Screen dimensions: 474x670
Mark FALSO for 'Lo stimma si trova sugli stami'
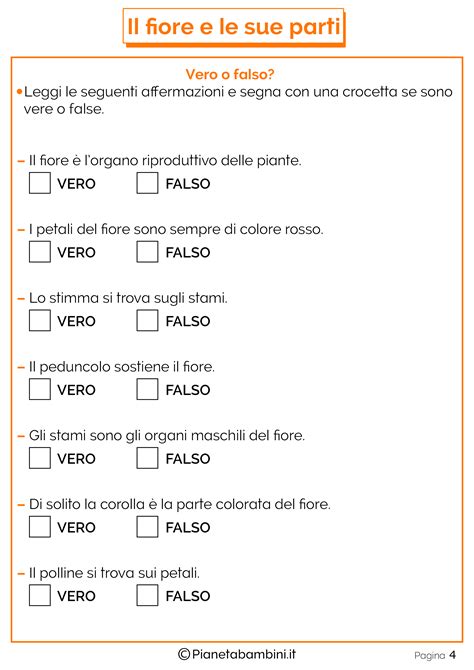(x=147, y=320)
